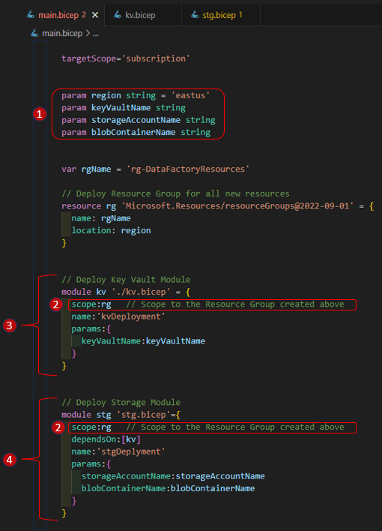Place cursor on targetScope line
The image size is (382, 531).
click(x=126, y=59)
